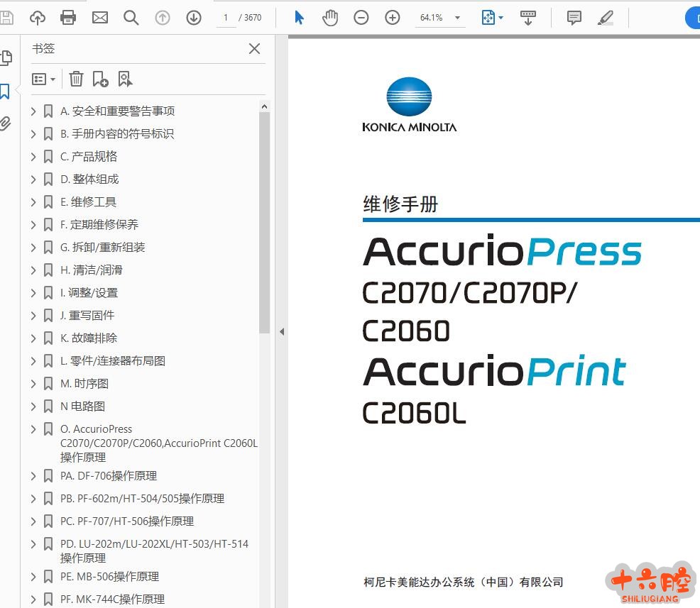
Task: Collapse the navigation pane with arrow
Action: pos(281,331)
